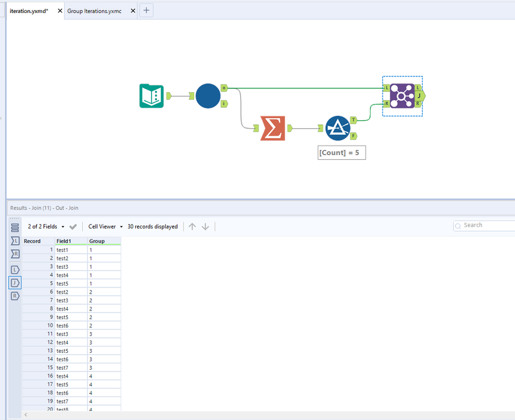This screenshot has height=420, width=515.
Task: Show R output anchor results
Action: pos(15,296)
